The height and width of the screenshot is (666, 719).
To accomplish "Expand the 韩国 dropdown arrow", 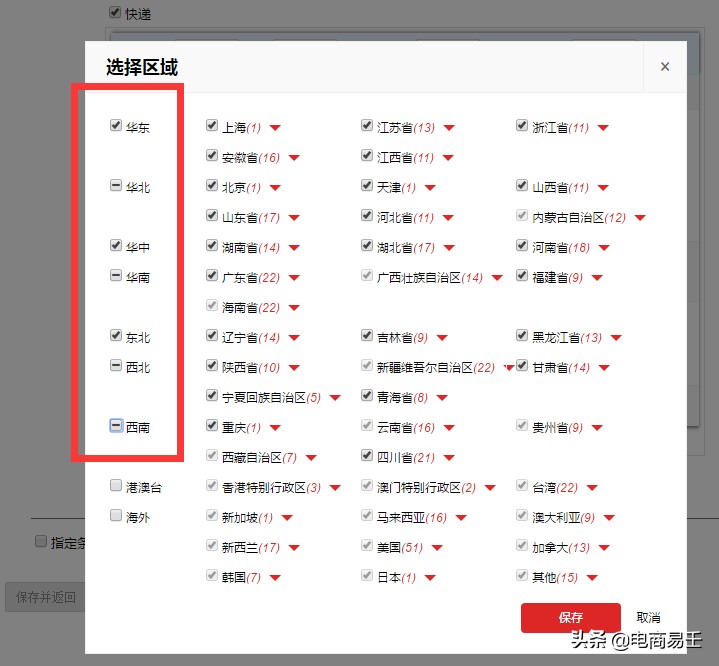I will point(275,578).
